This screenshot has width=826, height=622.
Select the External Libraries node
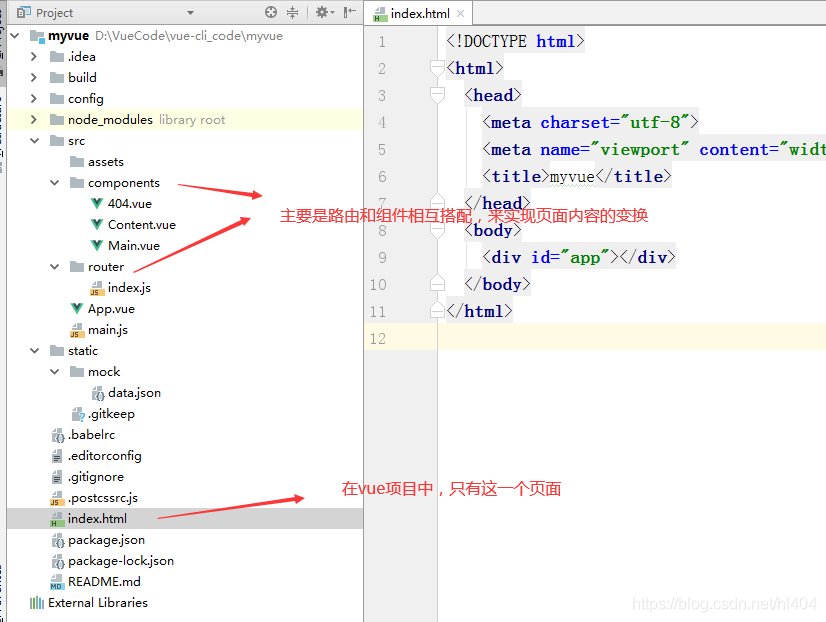click(x=98, y=603)
